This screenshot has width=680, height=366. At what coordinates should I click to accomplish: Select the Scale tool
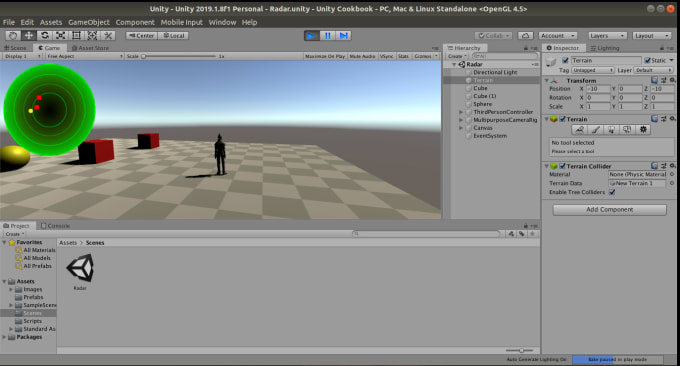[x=61, y=36]
